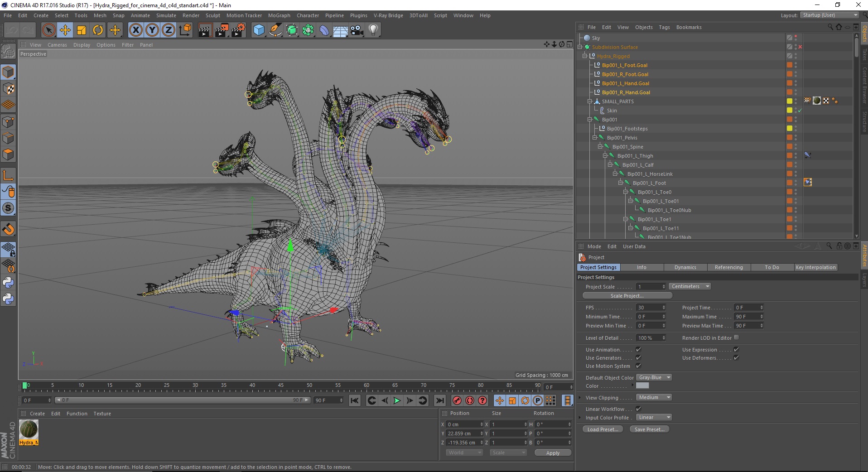
Task: Toggle Use Generators checkbox
Action: coord(638,357)
